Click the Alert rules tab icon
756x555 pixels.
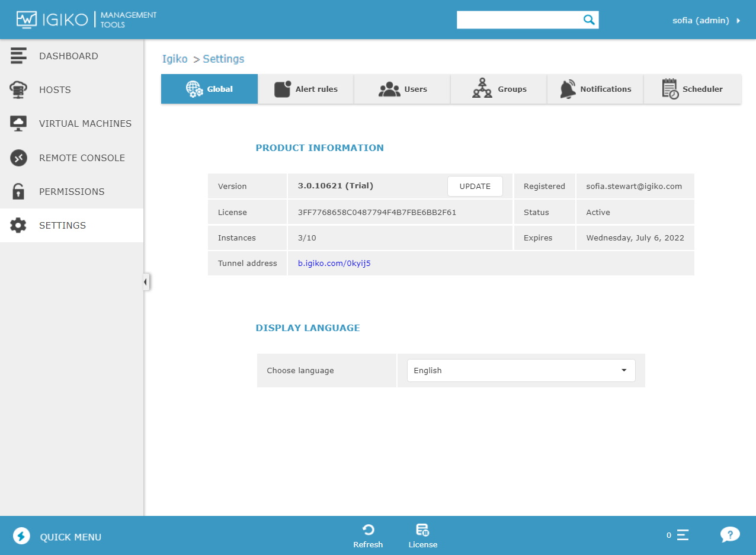point(283,89)
